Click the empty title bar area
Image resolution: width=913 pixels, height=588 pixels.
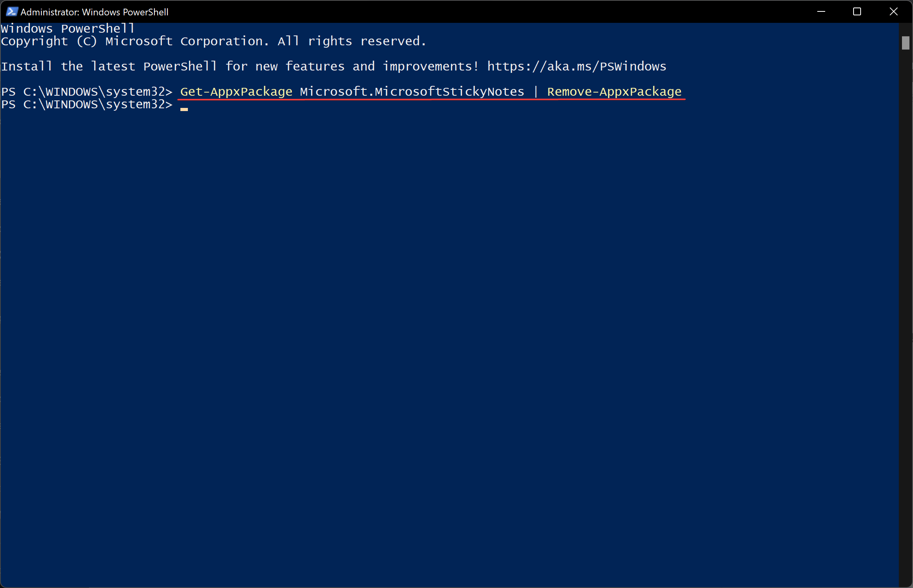484,11
